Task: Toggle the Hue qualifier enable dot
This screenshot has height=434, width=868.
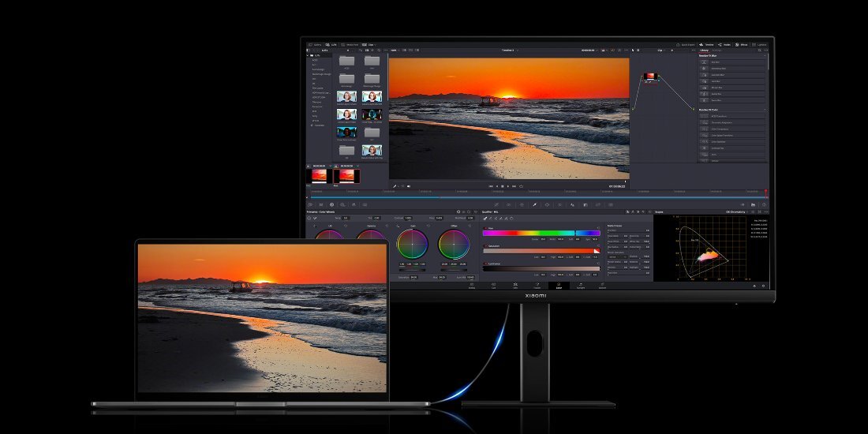Action: 485,228
